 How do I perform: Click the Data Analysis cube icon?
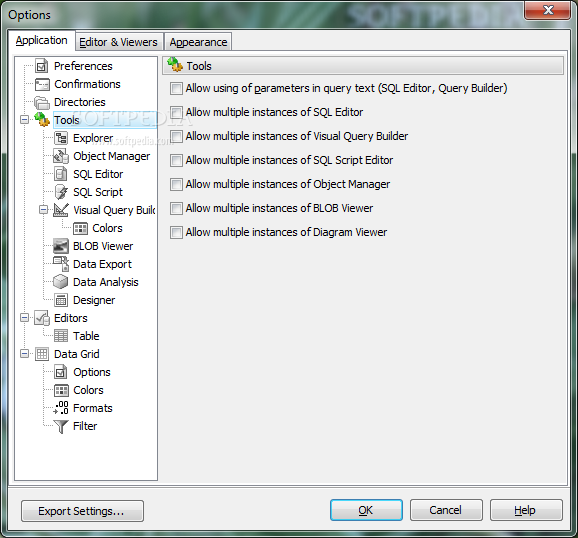tap(61, 282)
